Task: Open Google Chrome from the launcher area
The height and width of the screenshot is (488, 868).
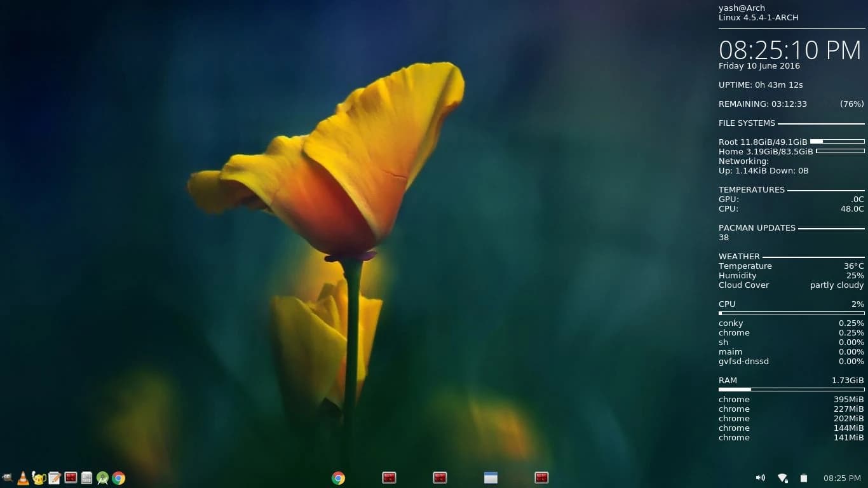Action: pyautogui.click(x=118, y=478)
